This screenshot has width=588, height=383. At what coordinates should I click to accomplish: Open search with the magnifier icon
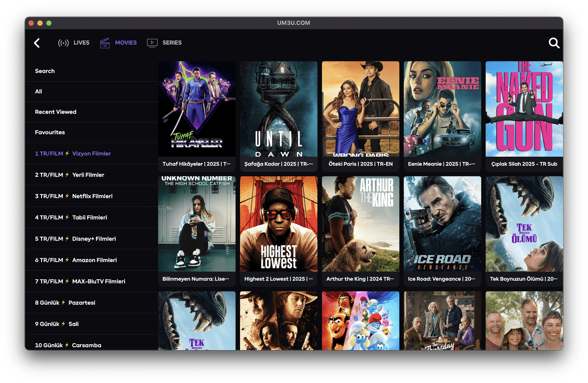point(554,43)
